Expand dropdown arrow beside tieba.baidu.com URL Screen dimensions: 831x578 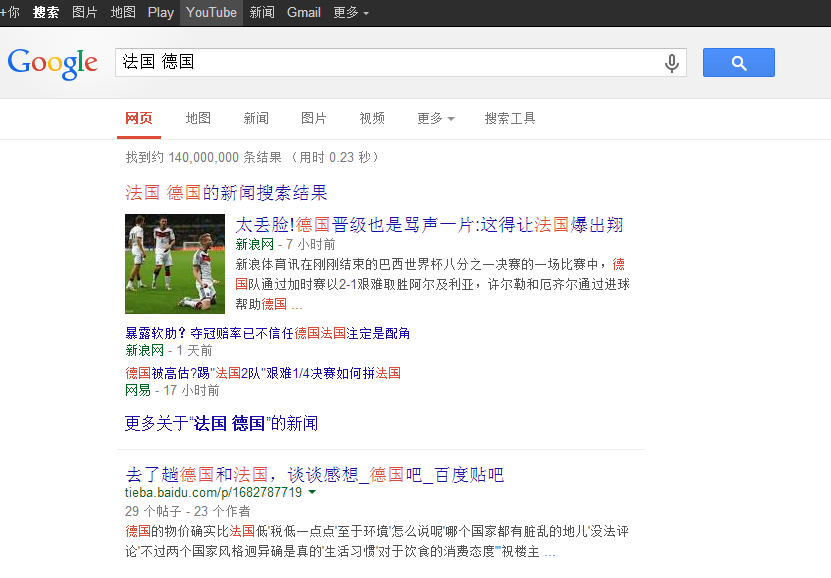coord(312,492)
